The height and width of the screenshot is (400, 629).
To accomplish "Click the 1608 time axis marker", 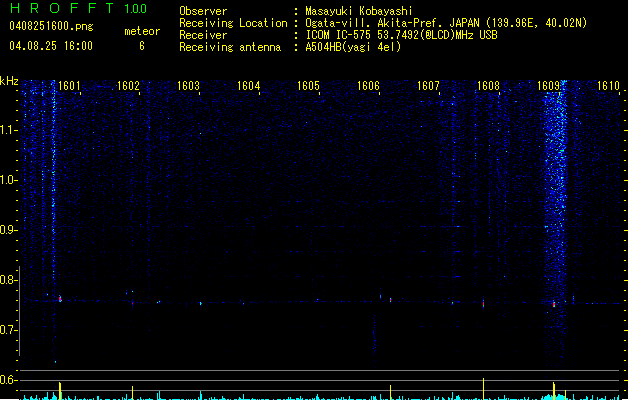I will pos(488,86).
